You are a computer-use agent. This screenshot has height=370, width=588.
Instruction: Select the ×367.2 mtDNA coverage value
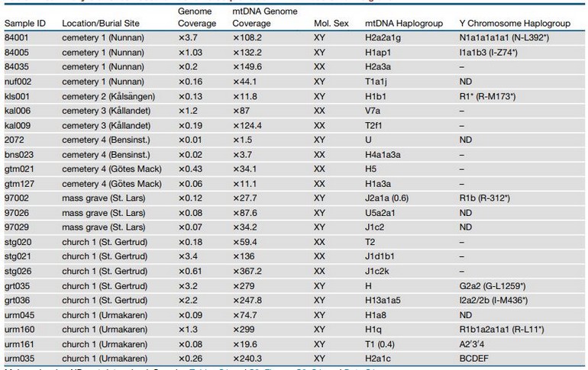(247, 271)
